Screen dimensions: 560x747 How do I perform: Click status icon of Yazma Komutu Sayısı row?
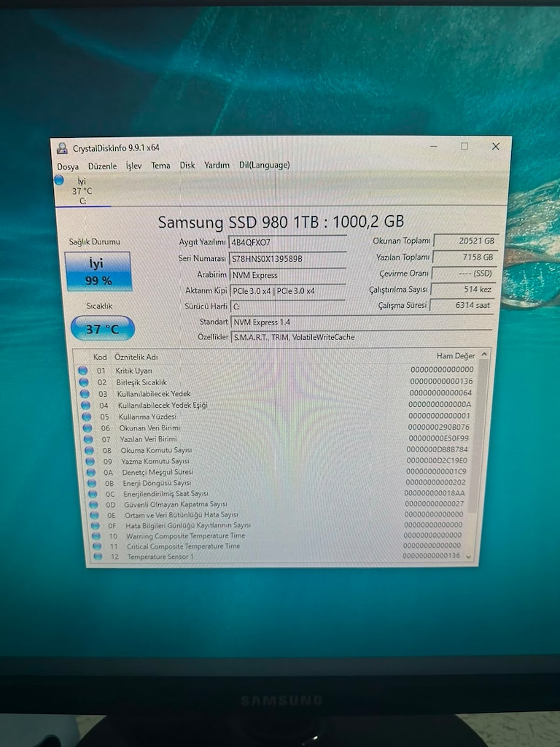click(x=90, y=461)
